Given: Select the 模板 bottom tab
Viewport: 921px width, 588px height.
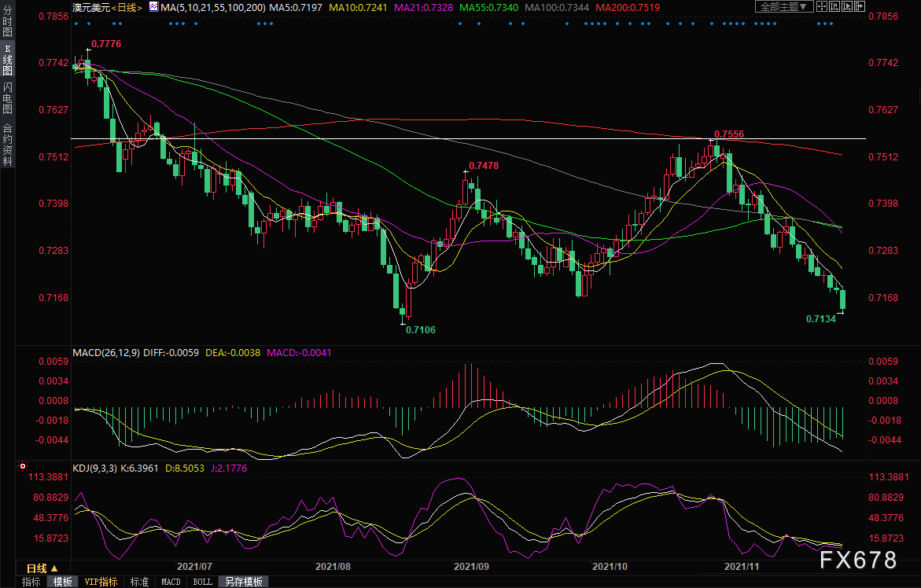Looking at the screenshot, I should pos(63,582).
